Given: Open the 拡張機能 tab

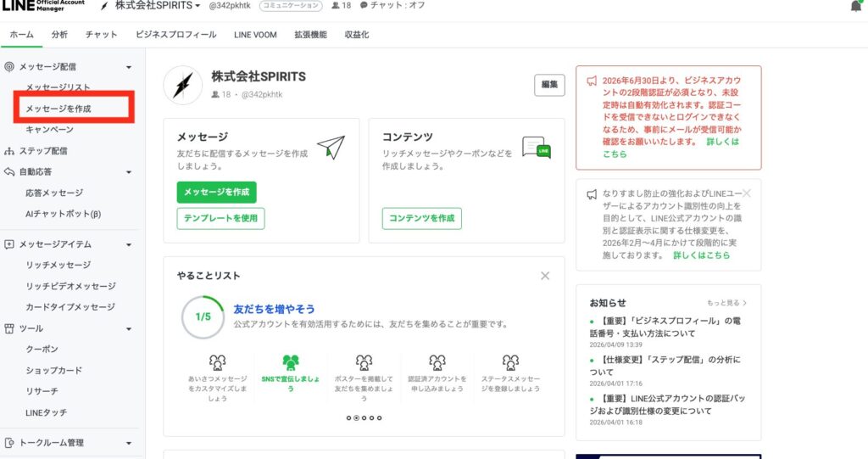Looking at the screenshot, I should 310,35.
